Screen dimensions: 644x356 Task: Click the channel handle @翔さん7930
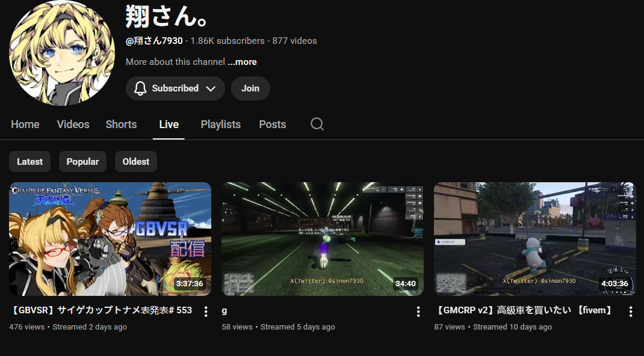pos(154,41)
